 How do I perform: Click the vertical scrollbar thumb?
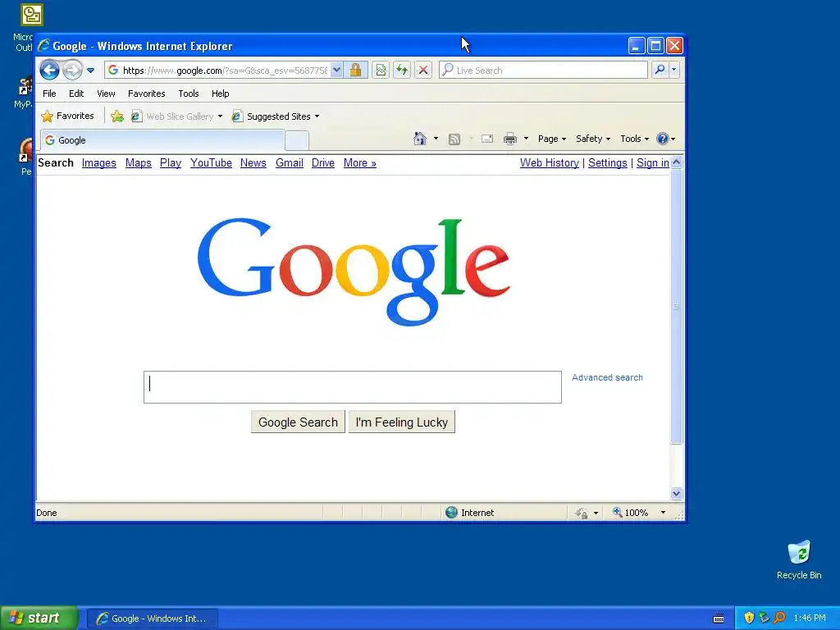pyautogui.click(x=677, y=307)
